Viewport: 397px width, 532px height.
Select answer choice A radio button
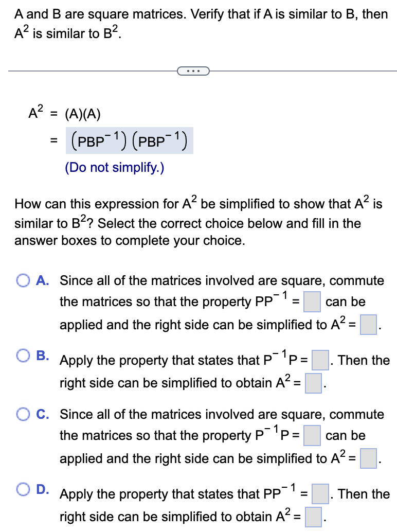[23, 280]
